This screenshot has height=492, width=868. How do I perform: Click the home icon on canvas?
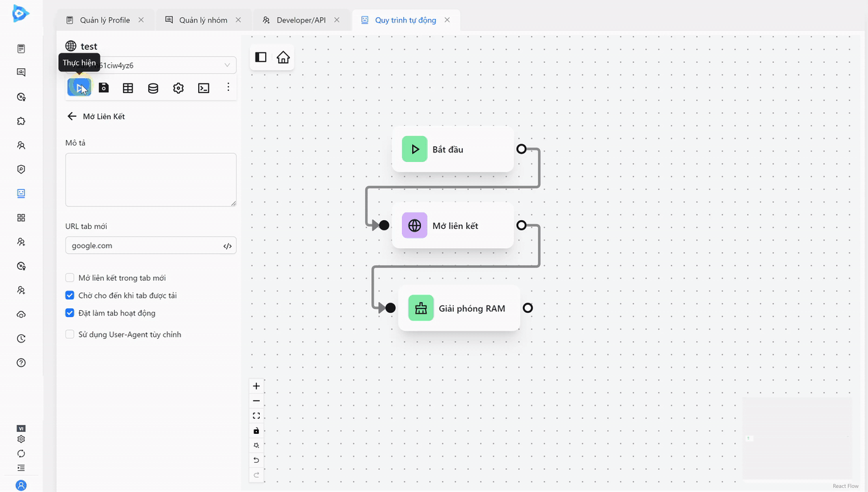283,57
